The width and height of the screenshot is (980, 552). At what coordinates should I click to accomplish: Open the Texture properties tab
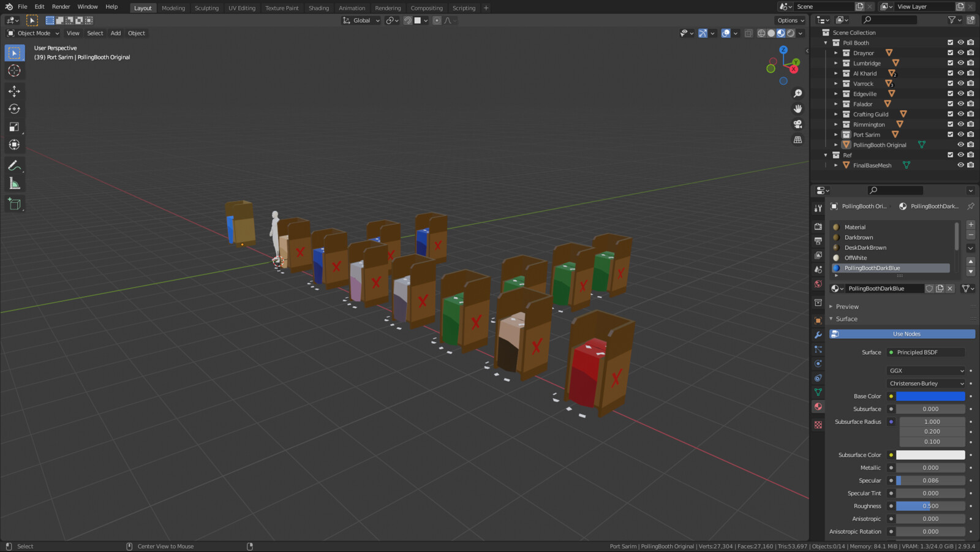click(818, 425)
